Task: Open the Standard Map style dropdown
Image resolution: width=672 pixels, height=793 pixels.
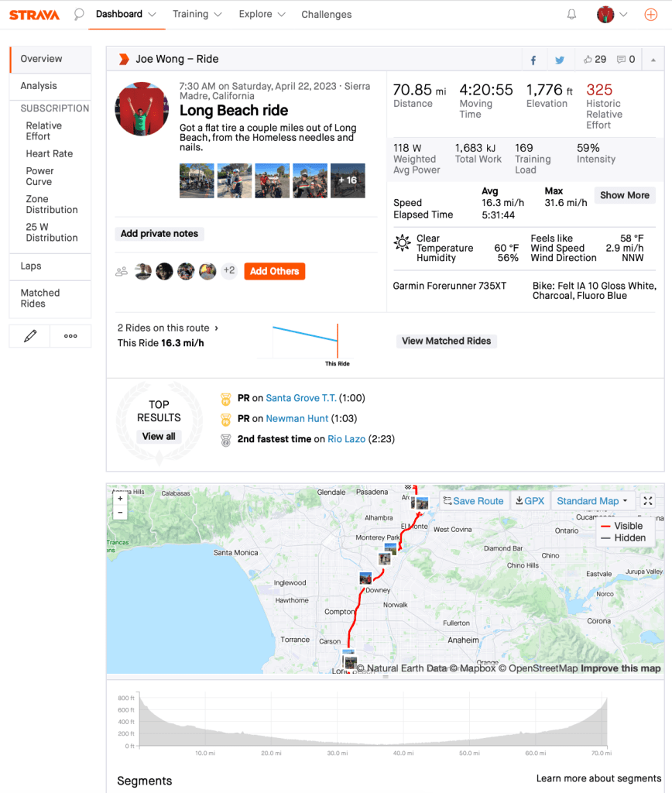Action: (592, 501)
